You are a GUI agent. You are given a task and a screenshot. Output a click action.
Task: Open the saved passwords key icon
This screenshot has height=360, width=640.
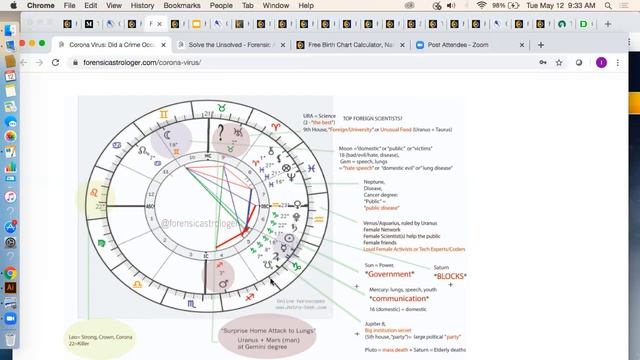pos(543,62)
